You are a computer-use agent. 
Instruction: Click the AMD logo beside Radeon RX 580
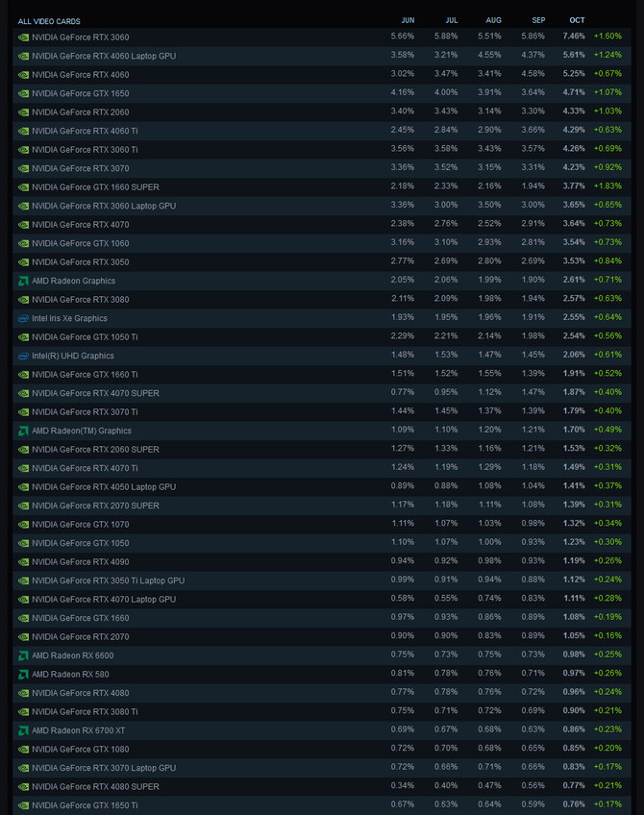(x=23, y=675)
